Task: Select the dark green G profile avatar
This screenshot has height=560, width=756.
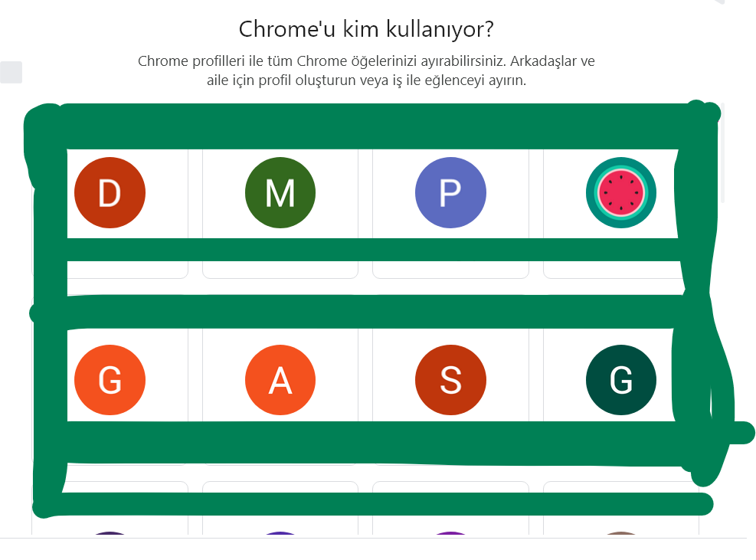Action: click(621, 380)
